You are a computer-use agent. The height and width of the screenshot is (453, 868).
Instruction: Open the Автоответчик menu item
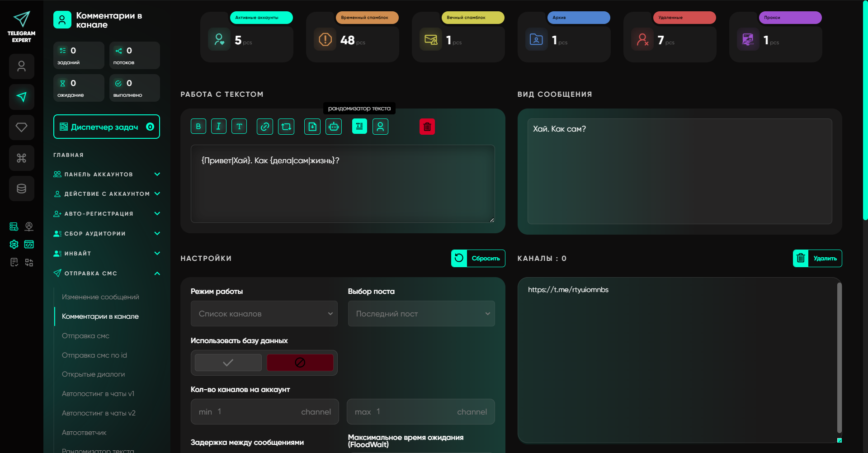(84, 433)
